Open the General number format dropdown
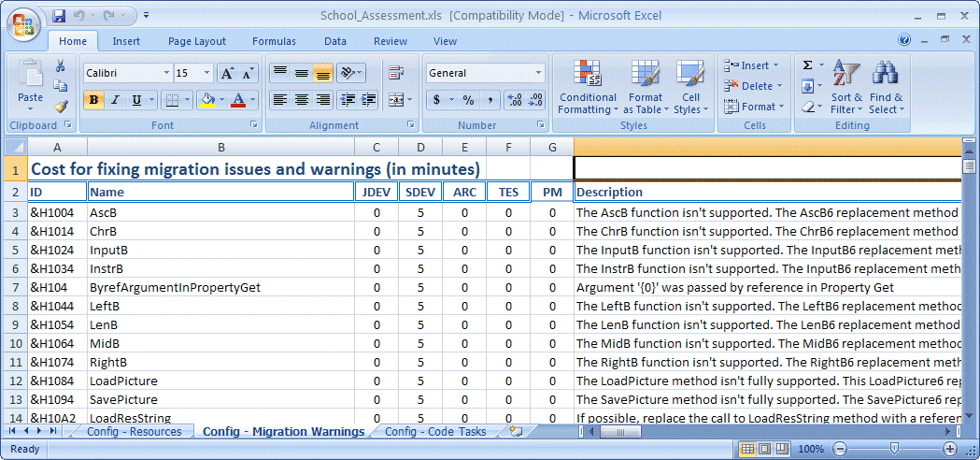This screenshot has width=980, height=460. pos(539,73)
